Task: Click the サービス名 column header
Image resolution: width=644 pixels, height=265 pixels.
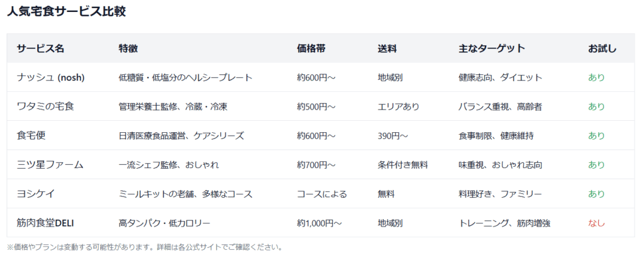Action: [x=40, y=48]
